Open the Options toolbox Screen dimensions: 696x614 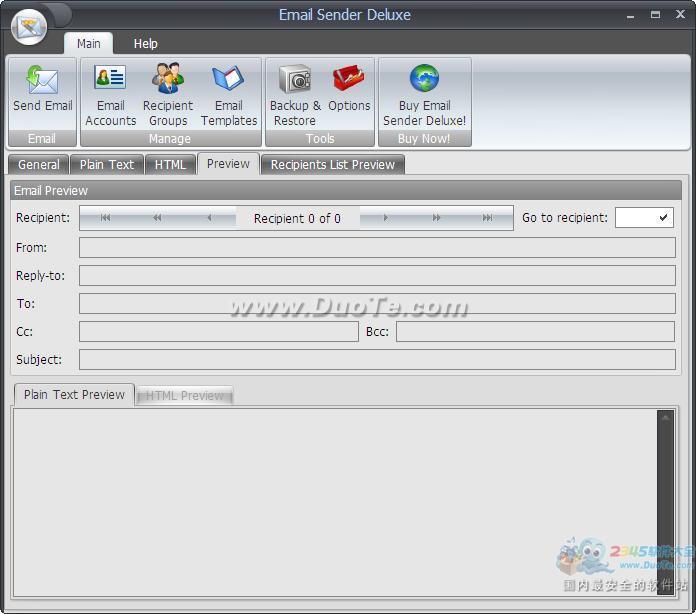coord(349,89)
